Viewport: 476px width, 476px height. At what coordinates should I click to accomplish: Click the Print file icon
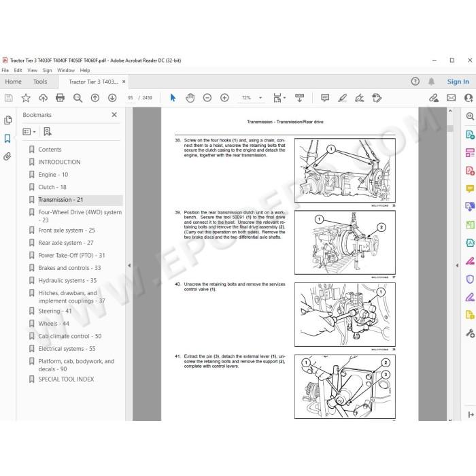click(60, 98)
